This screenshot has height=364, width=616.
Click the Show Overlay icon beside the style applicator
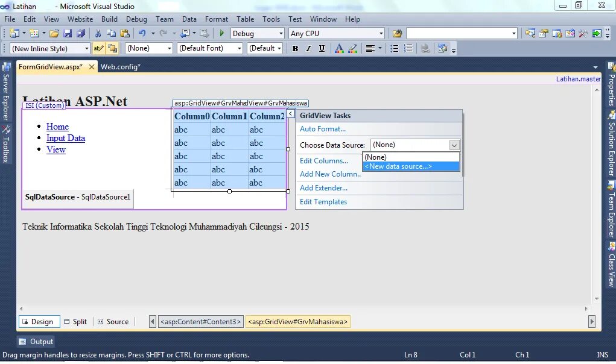click(x=112, y=48)
